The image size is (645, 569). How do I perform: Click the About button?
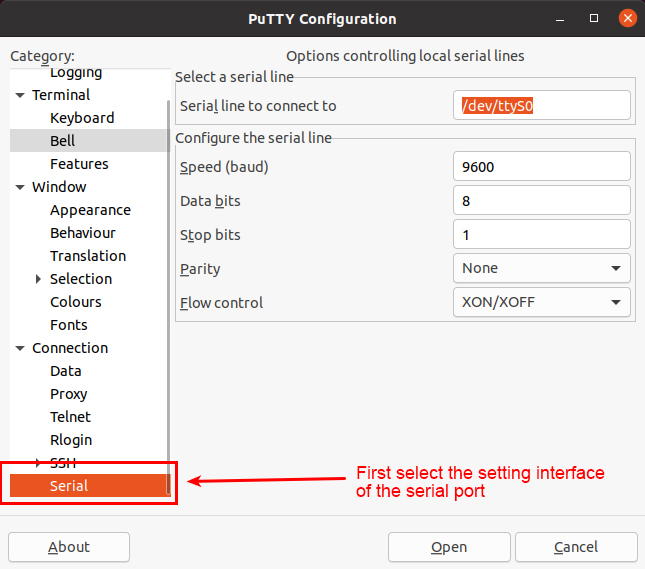69,547
